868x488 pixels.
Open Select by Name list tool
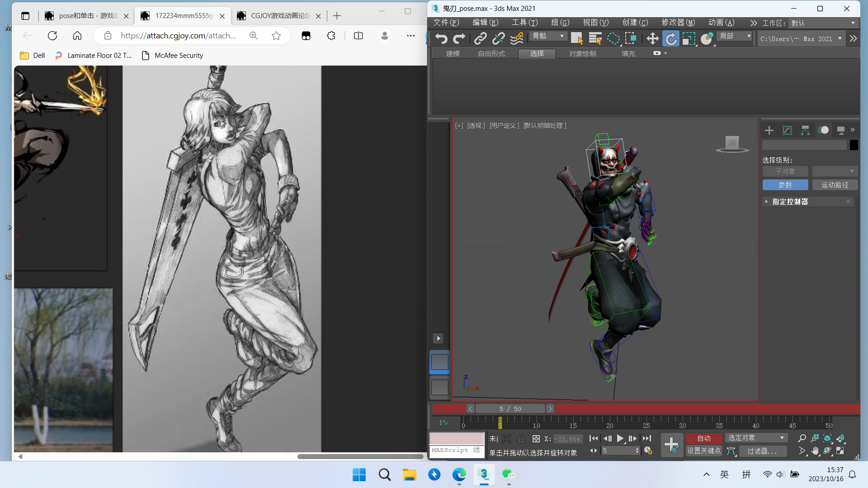(x=595, y=39)
